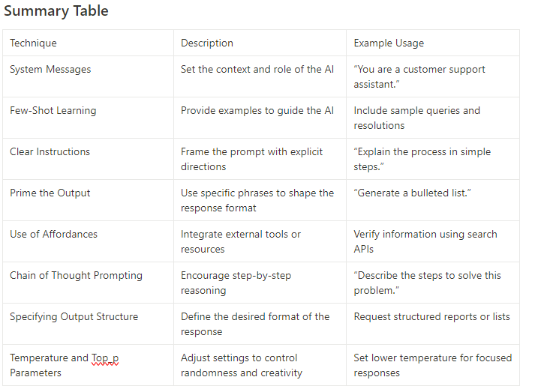
Task: Click the Technique column header
Action: tap(33, 43)
